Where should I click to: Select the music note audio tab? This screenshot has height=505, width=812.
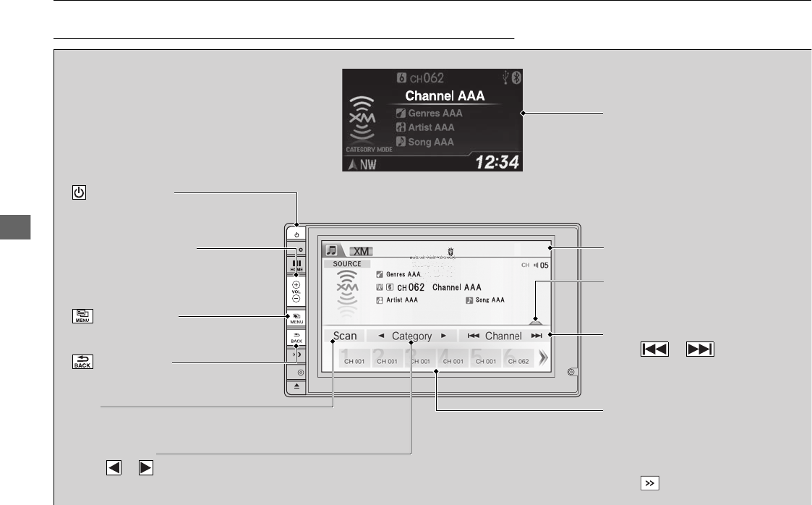[x=331, y=250]
